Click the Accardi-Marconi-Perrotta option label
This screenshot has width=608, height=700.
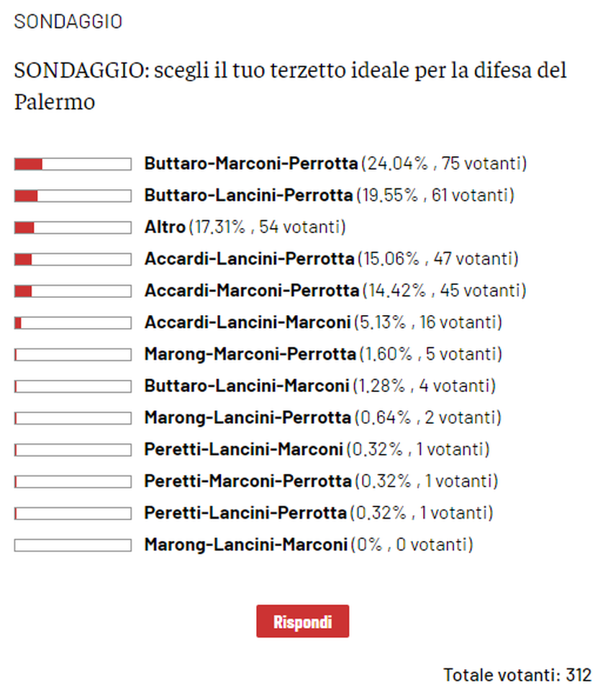[251, 291]
